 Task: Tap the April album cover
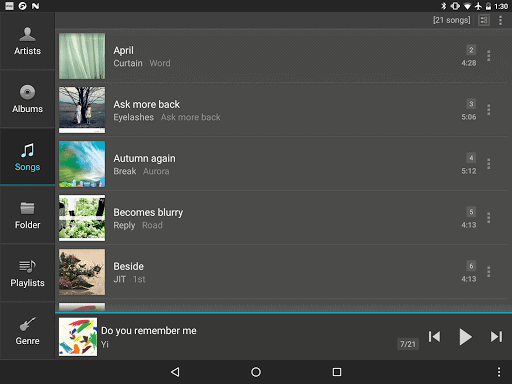click(x=82, y=56)
